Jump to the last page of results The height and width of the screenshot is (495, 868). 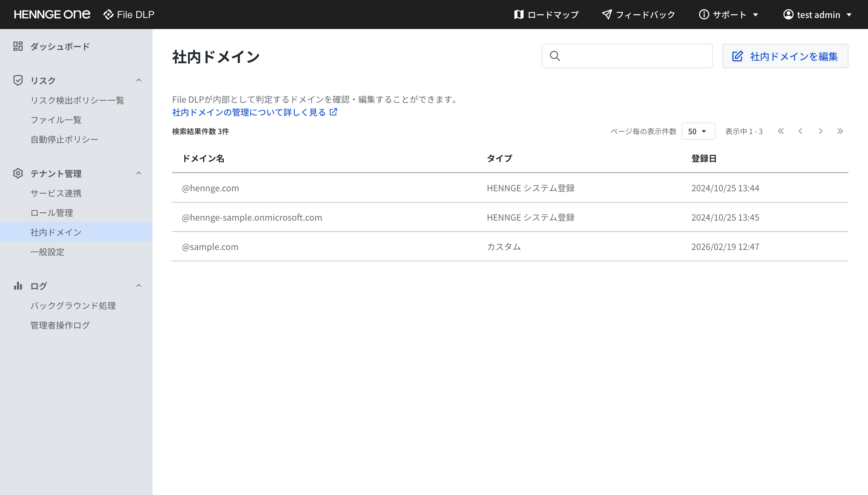(x=840, y=131)
